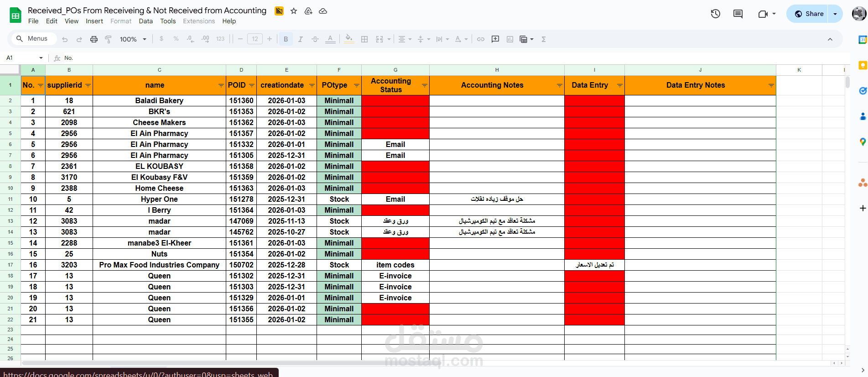Merge cells button
The height and width of the screenshot is (377, 868).
[x=379, y=39]
